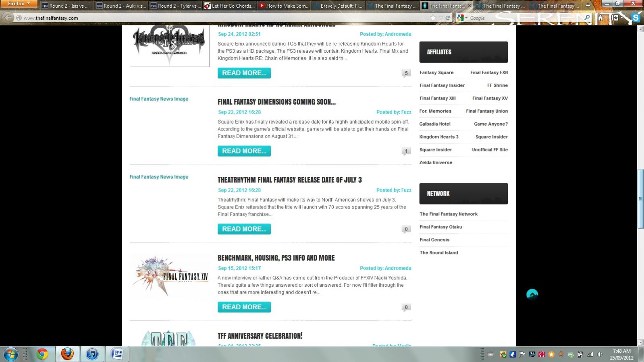The width and height of the screenshot is (644, 362).
Task: Launch Google Chrome from the taskbar
Action: (42, 354)
